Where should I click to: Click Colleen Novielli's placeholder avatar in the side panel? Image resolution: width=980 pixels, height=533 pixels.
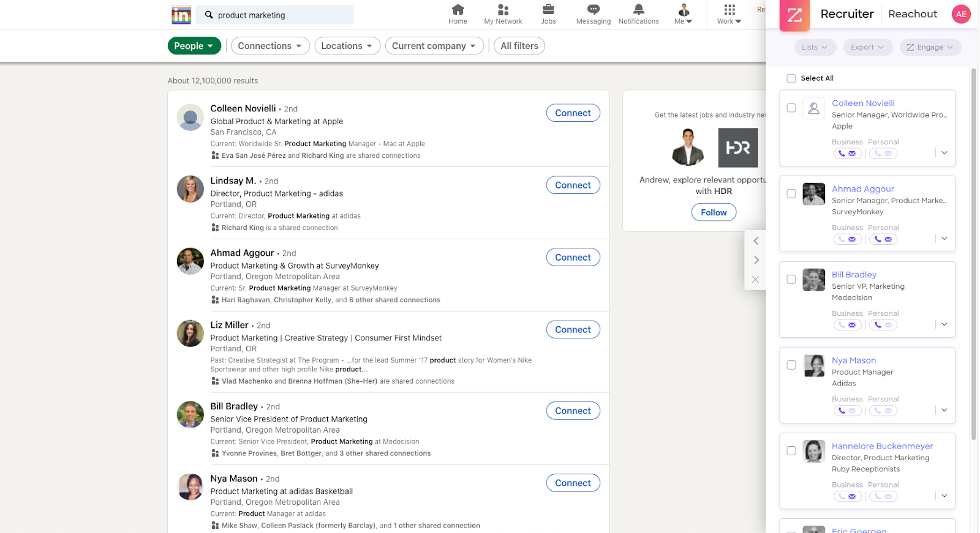[813, 108]
